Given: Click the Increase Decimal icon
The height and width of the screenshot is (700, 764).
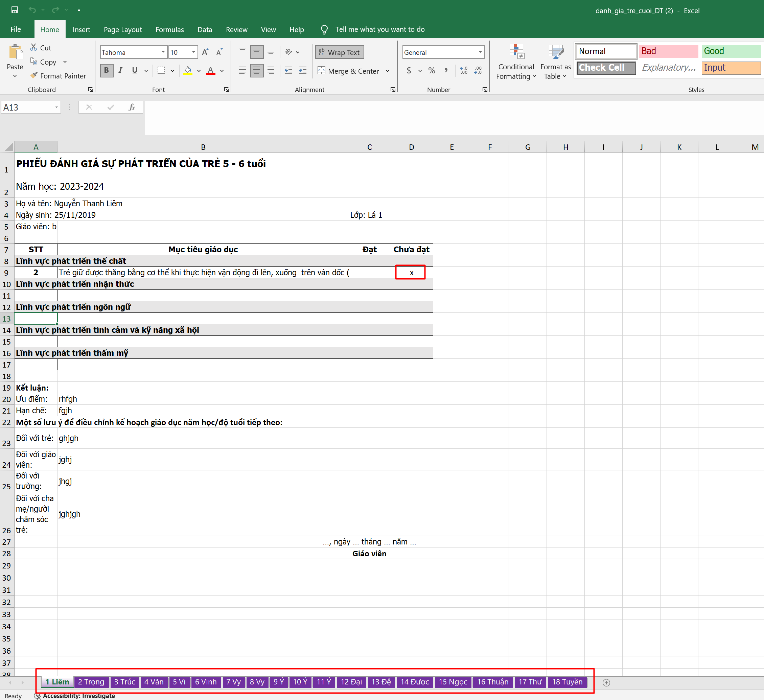Looking at the screenshot, I should pos(463,70).
